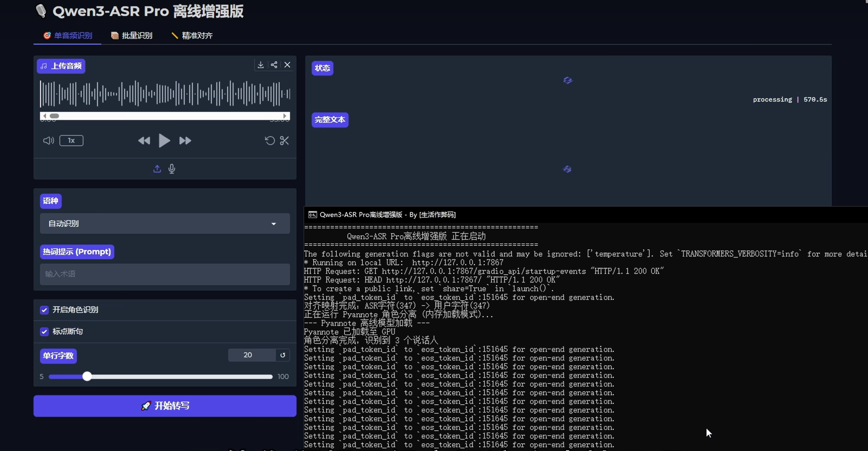Change playback speed from 1x
Screen dimensions: 868x451
[x=71, y=141]
